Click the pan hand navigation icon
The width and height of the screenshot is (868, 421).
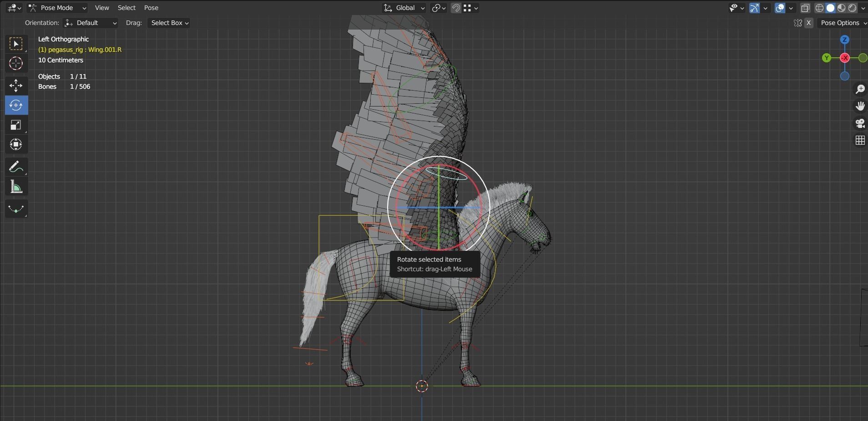click(x=860, y=106)
